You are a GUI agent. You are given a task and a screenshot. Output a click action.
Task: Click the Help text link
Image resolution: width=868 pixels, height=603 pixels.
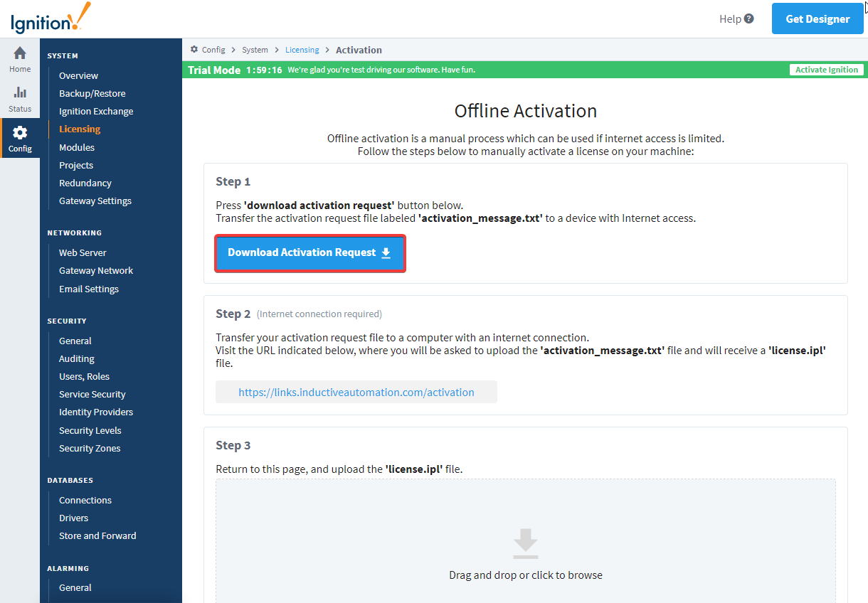click(730, 19)
